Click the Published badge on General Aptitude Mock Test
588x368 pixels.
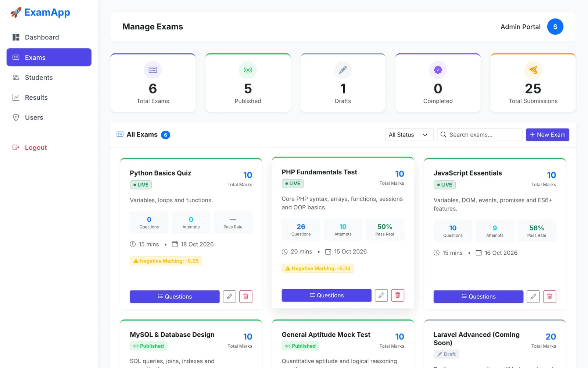click(x=301, y=346)
